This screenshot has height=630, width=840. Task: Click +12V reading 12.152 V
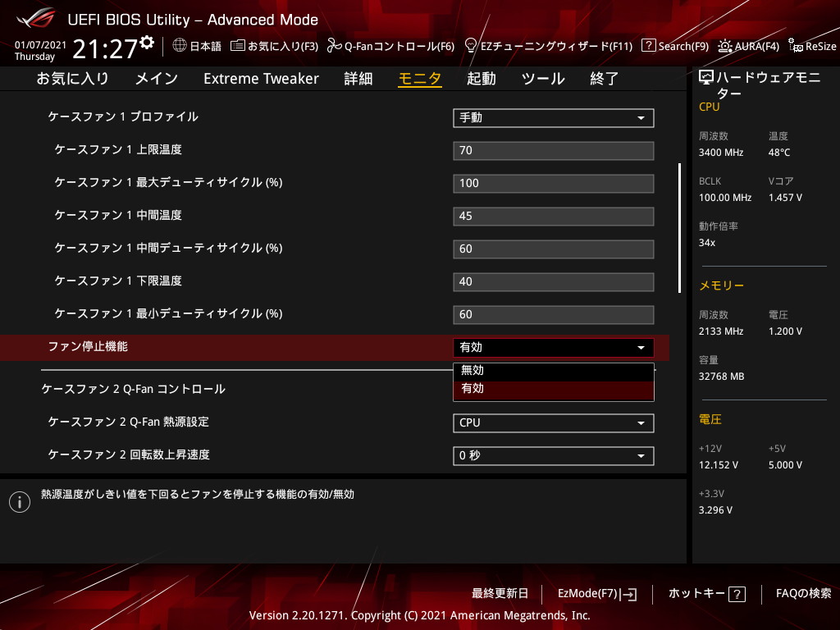719,465
